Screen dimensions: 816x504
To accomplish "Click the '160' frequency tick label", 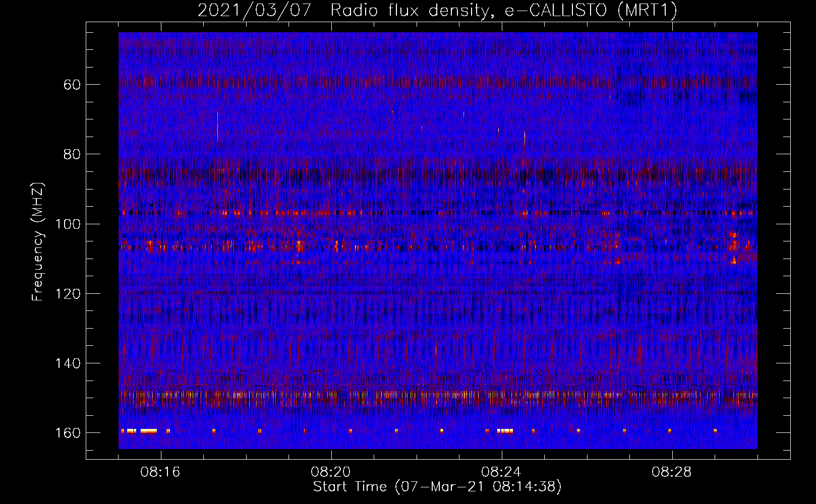I will [x=68, y=433].
